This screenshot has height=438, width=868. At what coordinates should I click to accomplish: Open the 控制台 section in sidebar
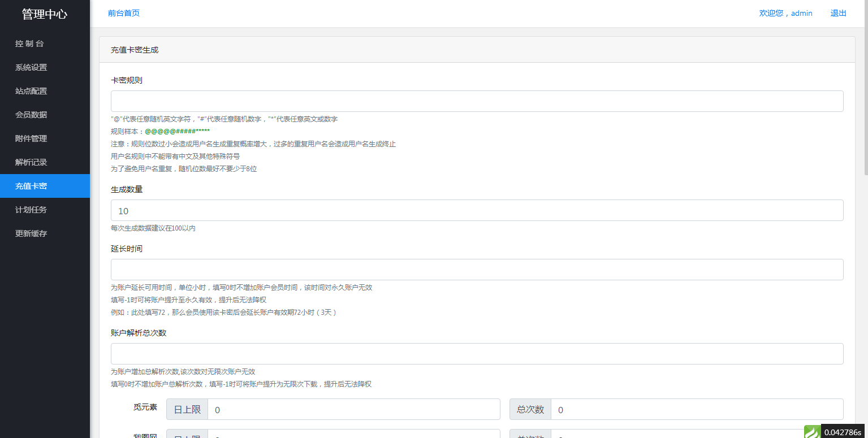click(29, 44)
